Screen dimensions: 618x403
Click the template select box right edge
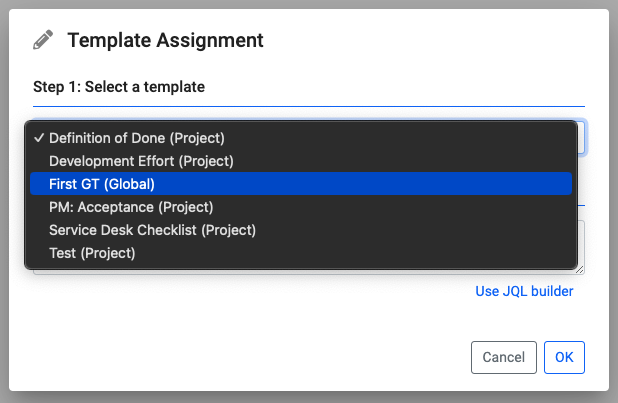[x=582, y=138]
